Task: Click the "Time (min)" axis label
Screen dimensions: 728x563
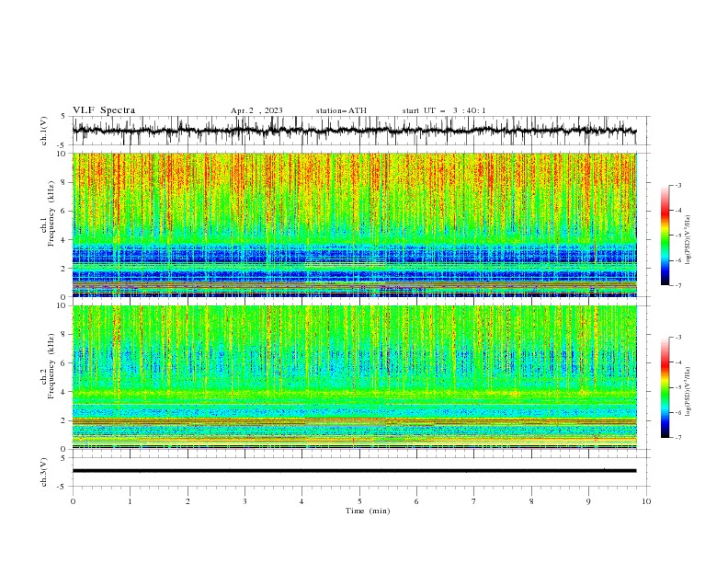Action: click(368, 511)
